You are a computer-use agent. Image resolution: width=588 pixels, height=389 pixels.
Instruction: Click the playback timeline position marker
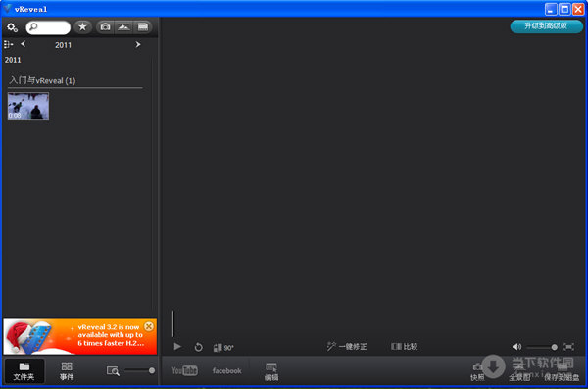coord(172,323)
